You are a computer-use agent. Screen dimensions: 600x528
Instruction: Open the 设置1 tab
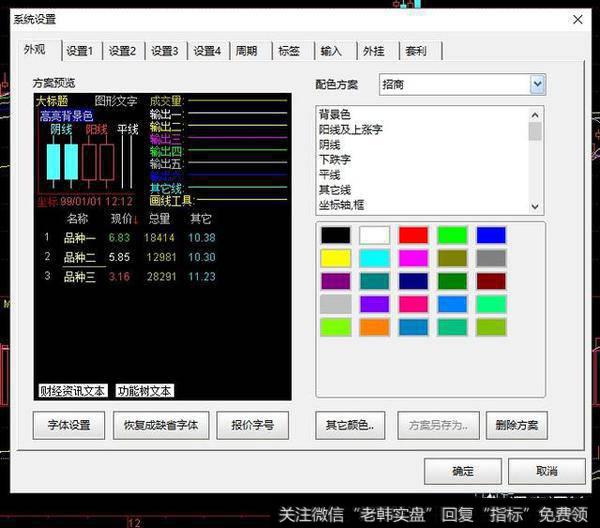point(82,51)
